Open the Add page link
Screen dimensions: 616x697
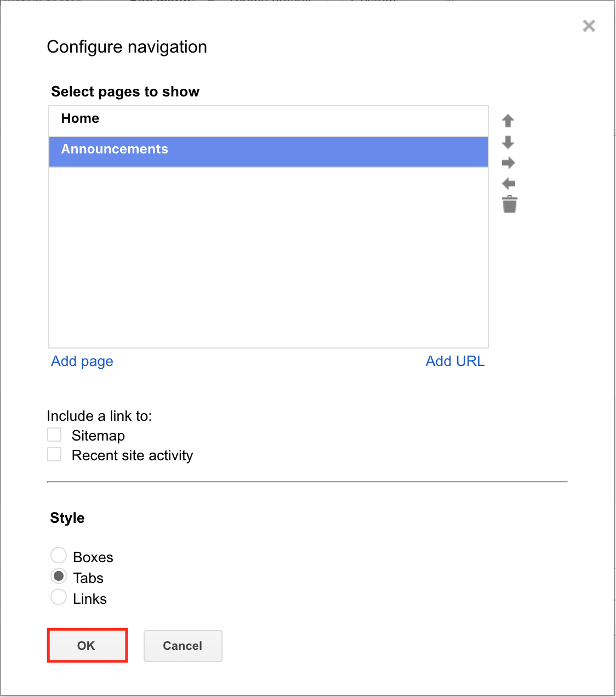(82, 362)
